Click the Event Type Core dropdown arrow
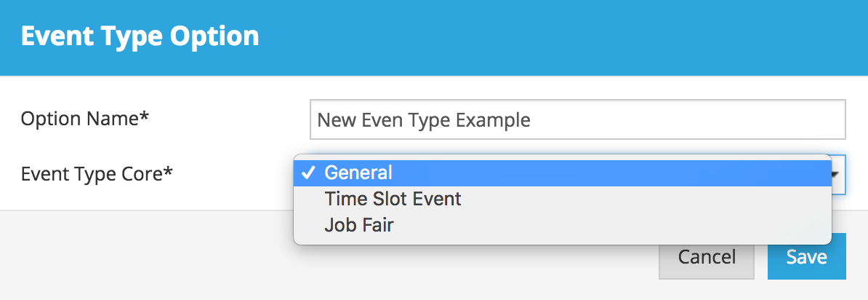This screenshot has height=300, width=868. 838,174
